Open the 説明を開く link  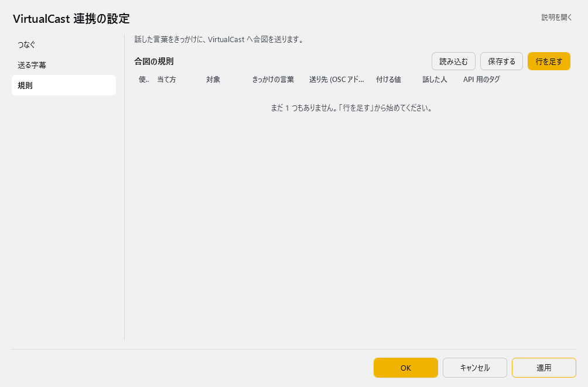[x=556, y=17]
